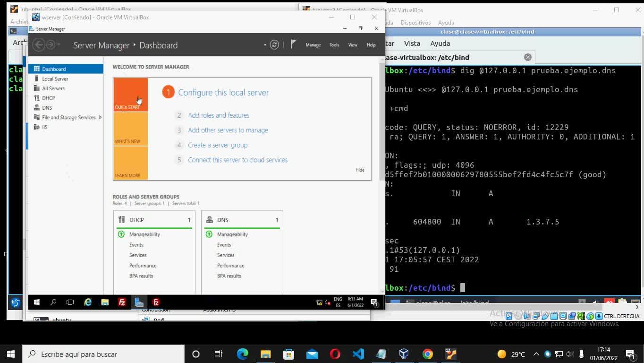644x363 pixels.
Task: Click the Server Manager forward navigation arrow
Action: tap(51, 45)
